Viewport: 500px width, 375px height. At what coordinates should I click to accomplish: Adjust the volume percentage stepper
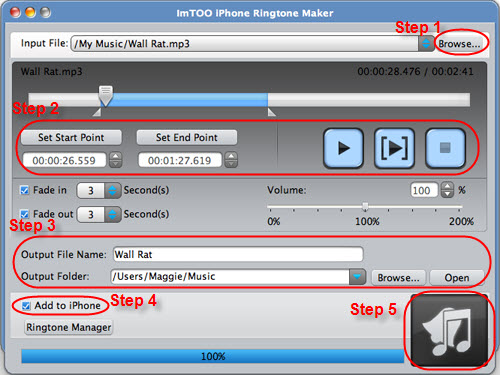tap(447, 190)
